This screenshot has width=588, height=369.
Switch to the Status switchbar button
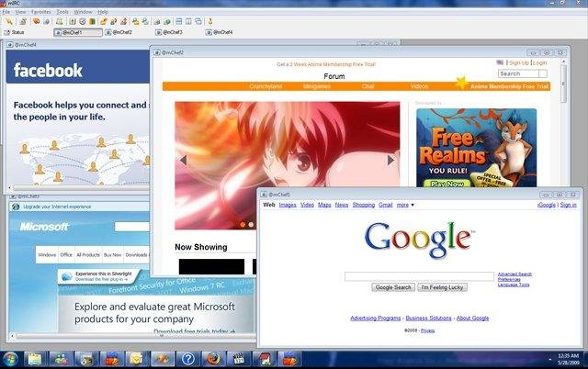[x=15, y=33]
